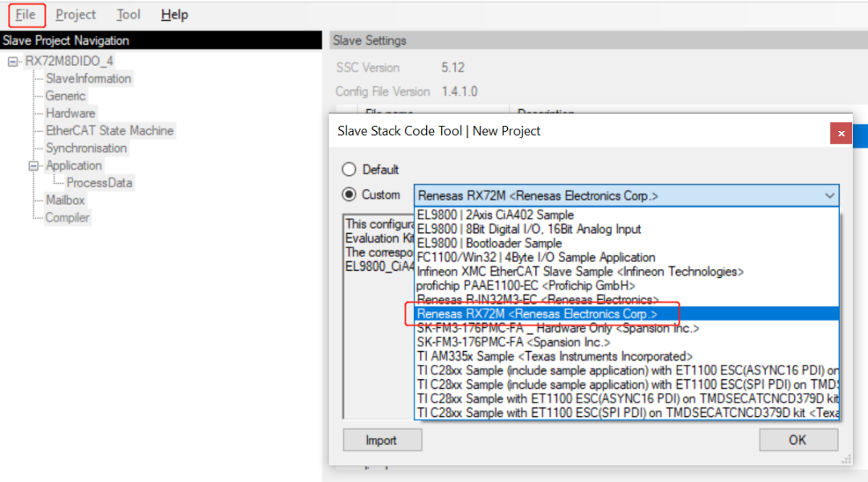The width and height of the screenshot is (868, 482).
Task: Open the EtherCAT State Machine settings
Action: [x=108, y=130]
